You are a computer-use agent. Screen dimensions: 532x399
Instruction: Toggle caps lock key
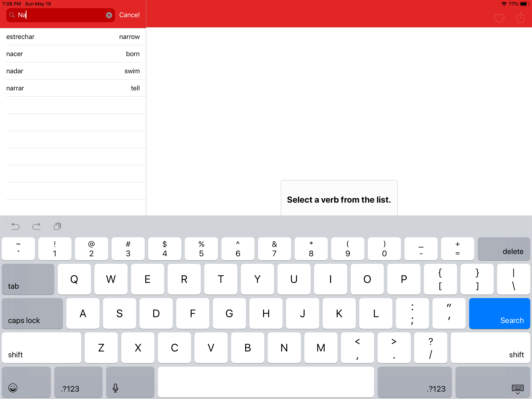[32, 313]
